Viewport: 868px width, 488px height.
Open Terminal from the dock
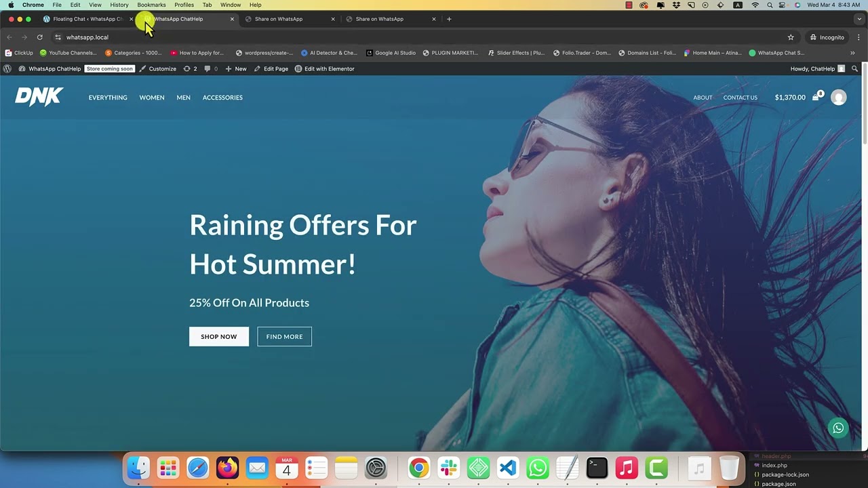point(597,468)
